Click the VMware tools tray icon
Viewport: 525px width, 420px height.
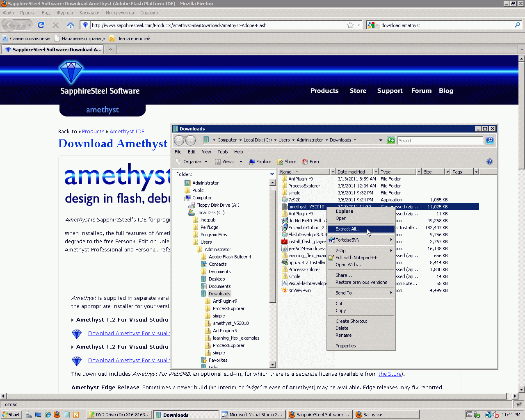coord(469,415)
